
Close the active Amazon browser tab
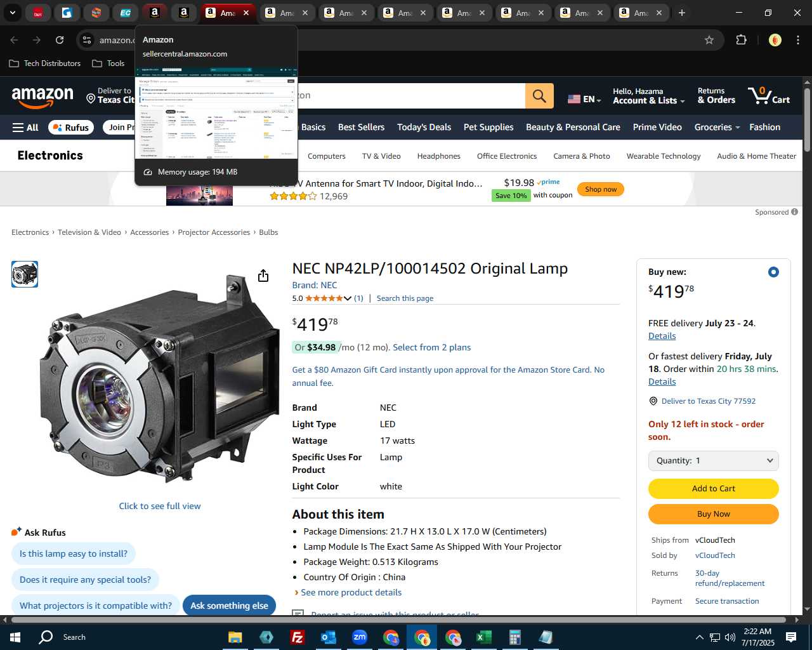pos(246,13)
